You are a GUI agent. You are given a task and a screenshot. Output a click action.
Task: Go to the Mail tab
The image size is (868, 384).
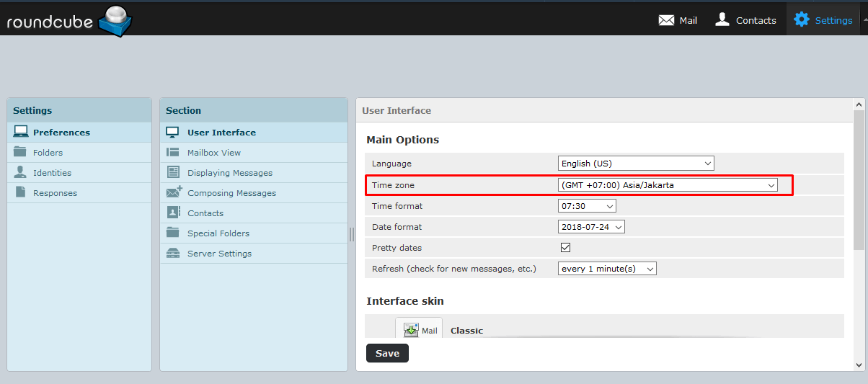point(678,20)
